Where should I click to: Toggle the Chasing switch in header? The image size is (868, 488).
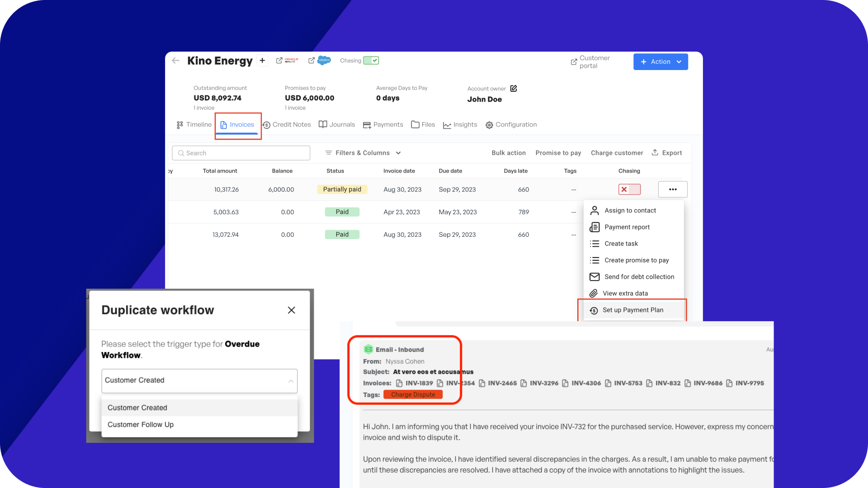click(x=371, y=61)
